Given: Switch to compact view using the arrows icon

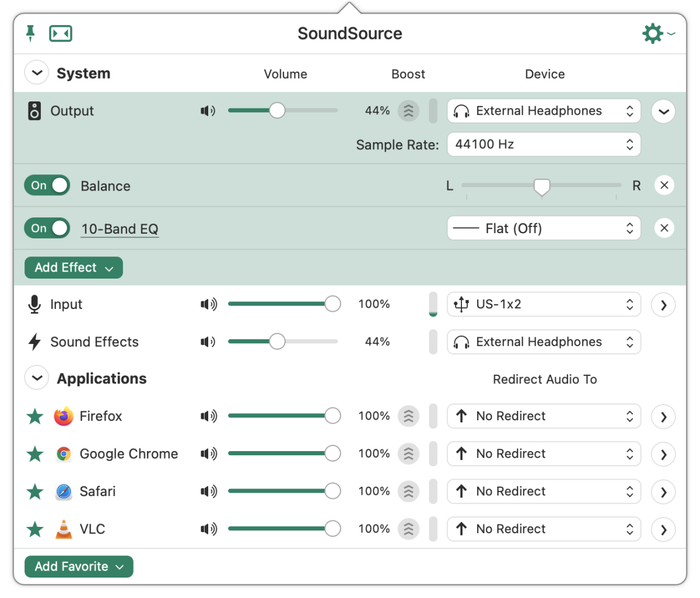Looking at the screenshot, I should [x=61, y=34].
